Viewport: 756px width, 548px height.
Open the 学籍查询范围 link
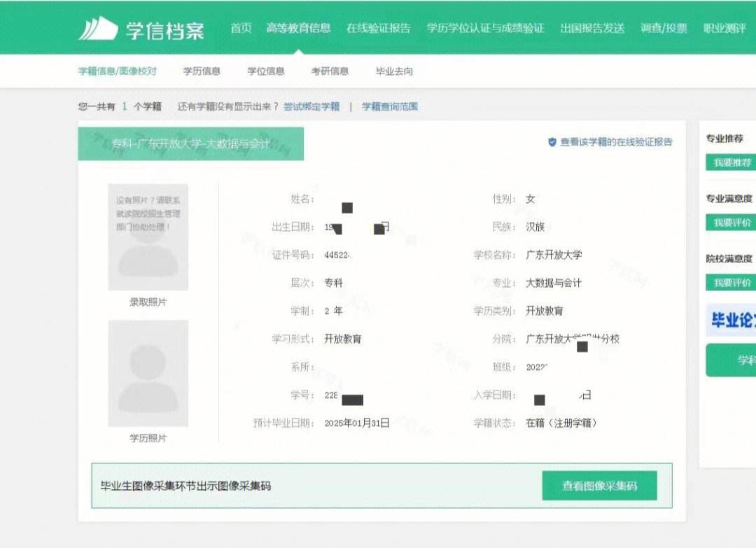tap(390, 106)
